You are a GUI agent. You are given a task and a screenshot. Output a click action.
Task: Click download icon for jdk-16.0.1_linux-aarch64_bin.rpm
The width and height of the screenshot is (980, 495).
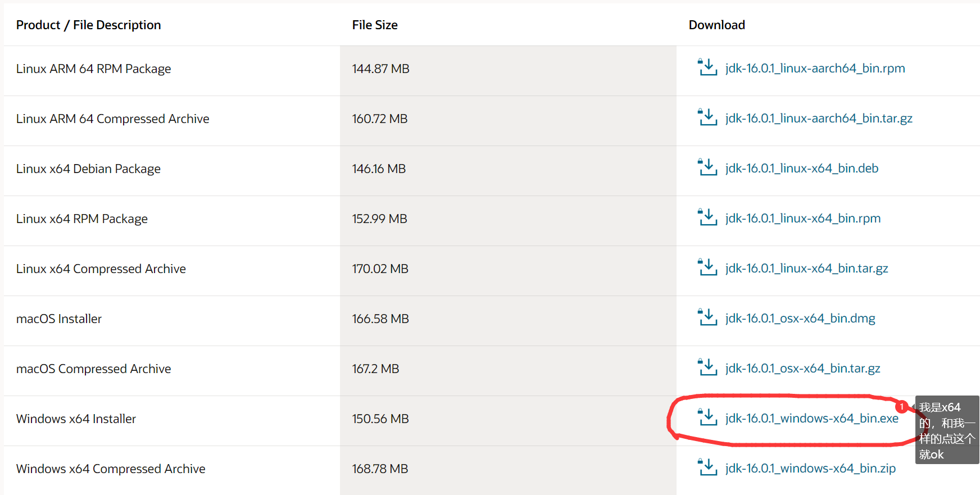(707, 67)
